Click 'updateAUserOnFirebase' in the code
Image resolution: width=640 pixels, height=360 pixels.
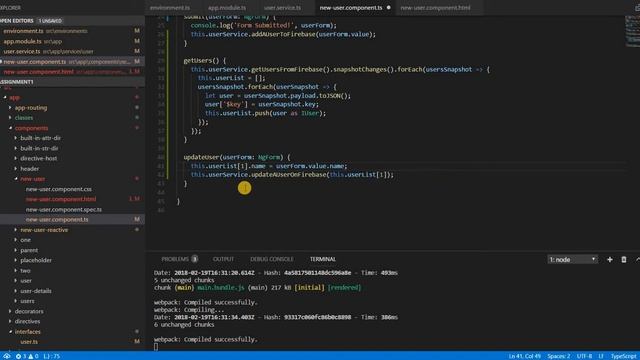[x=289, y=175]
